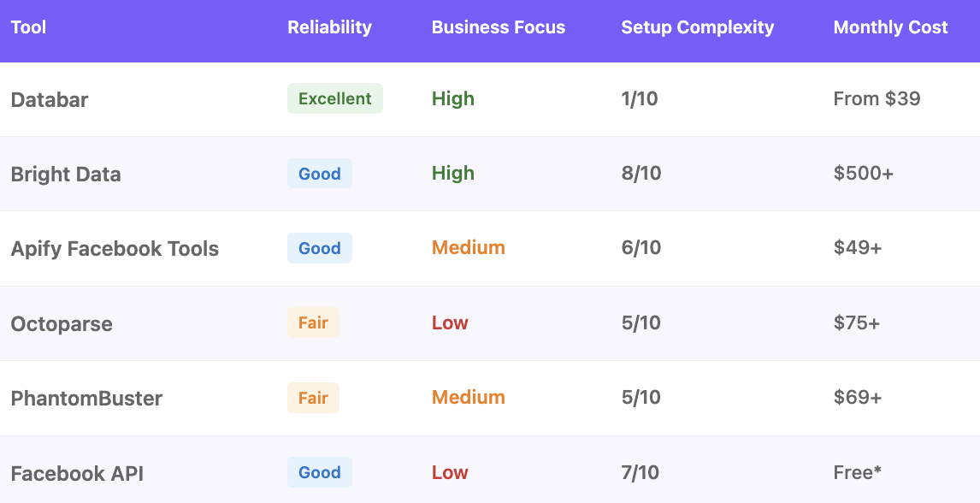The image size is (980, 503).
Task: Click the $500+ monthly cost
Action: coord(864,173)
